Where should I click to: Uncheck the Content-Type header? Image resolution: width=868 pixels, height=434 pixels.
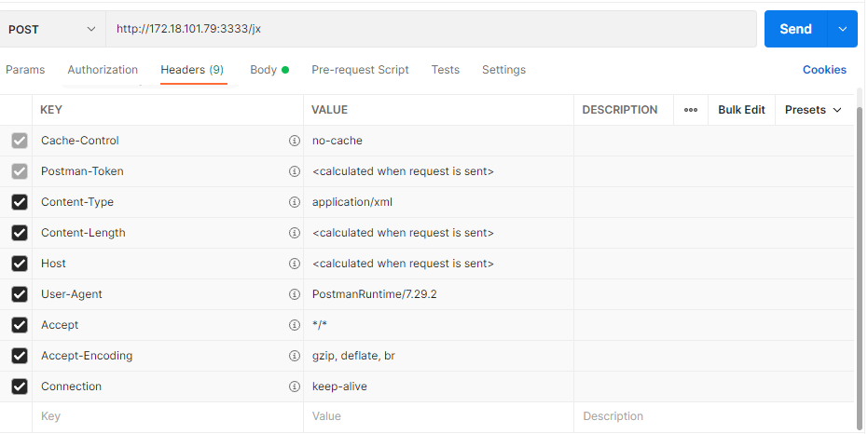[20, 202]
